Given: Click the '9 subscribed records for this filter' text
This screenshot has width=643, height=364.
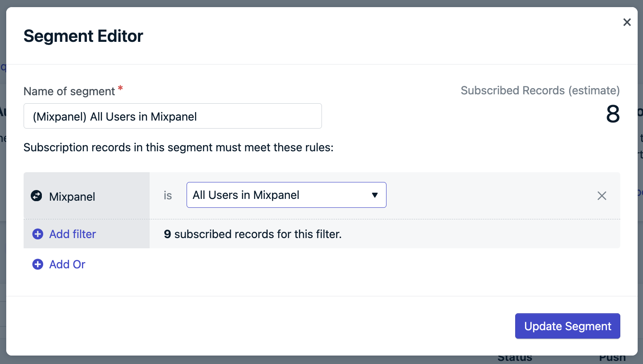Looking at the screenshot, I should coord(252,234).
